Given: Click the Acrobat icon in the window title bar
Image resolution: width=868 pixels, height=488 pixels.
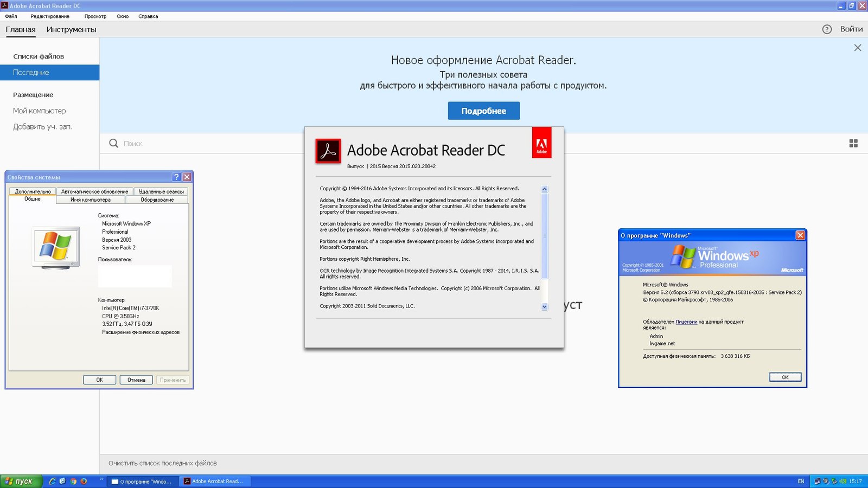Looking at the screenshot, I should [4, 5].
